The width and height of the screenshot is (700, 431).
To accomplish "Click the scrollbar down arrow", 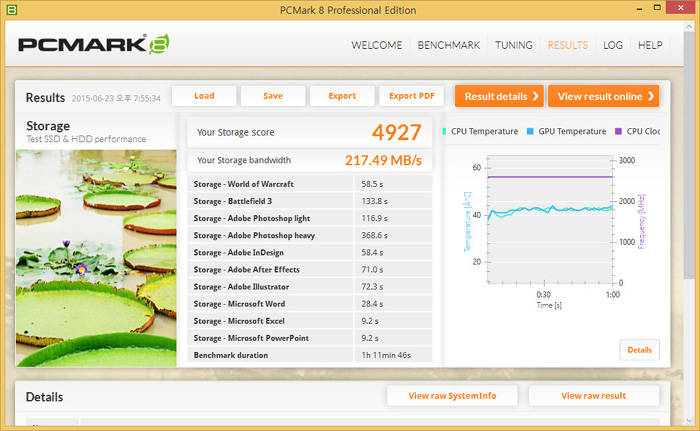I will coord(688,421).
